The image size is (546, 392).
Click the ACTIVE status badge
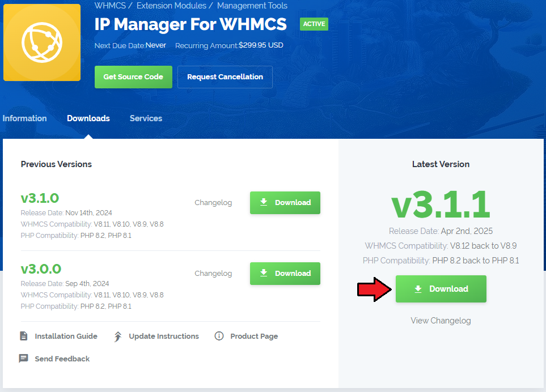click(x=314, y=24)
